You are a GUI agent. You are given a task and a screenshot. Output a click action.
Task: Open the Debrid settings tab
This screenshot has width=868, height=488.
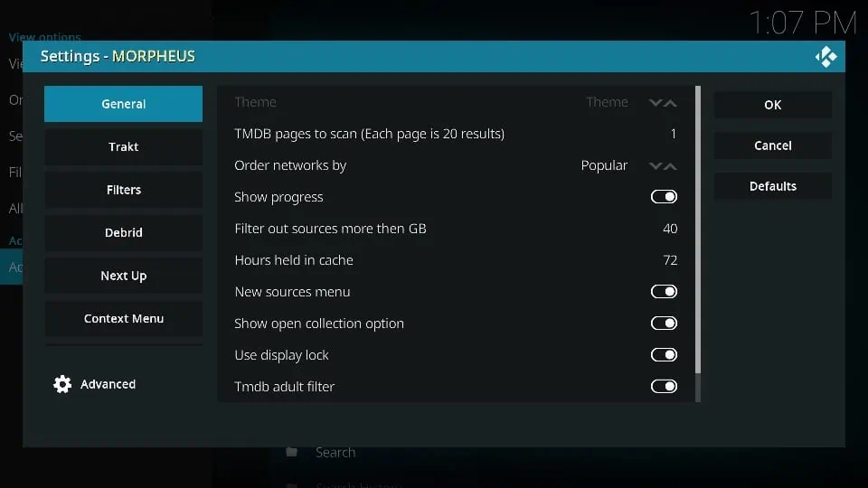pyautogui.click(x=124, y=232)
